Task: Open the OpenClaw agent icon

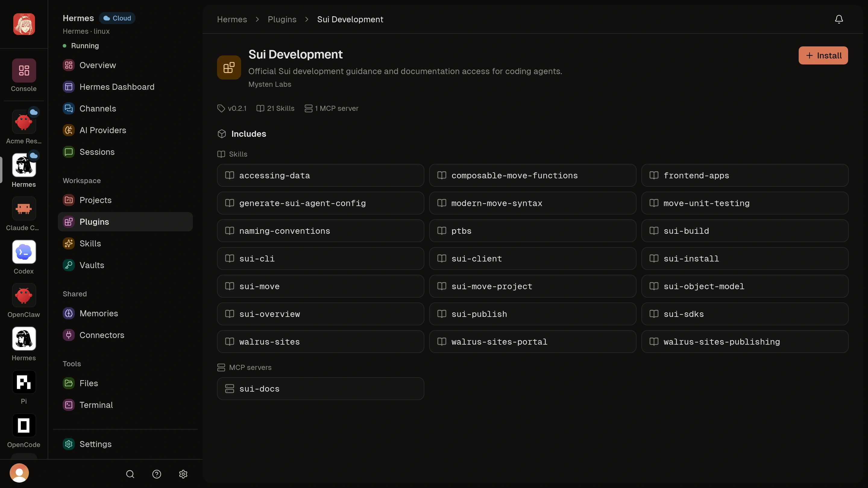Action: [24, 295]
